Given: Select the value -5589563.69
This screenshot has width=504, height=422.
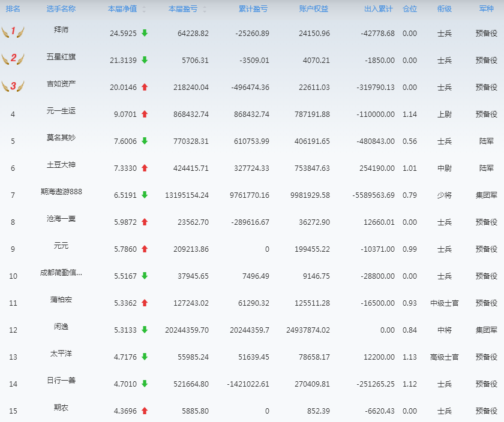Looking at the screenshot, I should 373,195.
